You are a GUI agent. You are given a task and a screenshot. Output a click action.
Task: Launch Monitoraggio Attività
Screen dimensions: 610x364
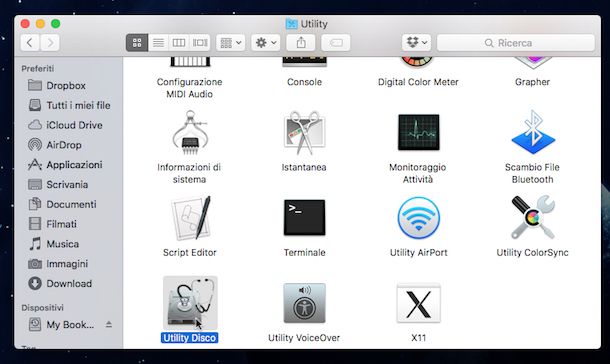(x=419, y=132)
